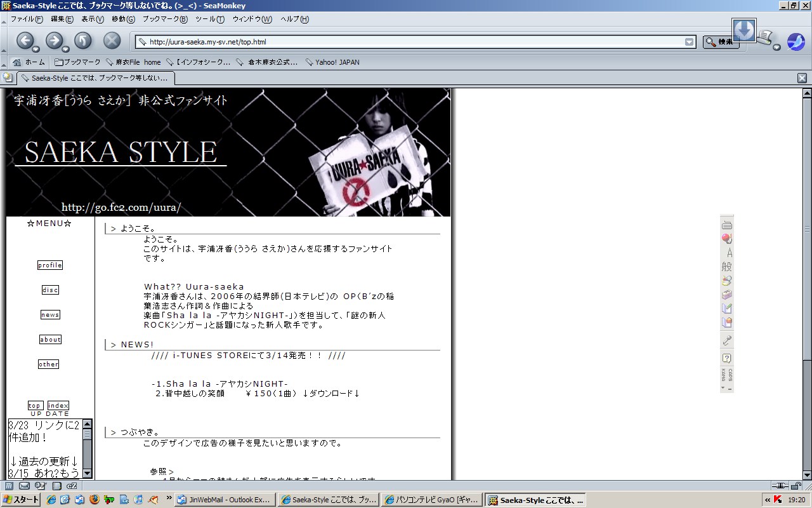Select the Saeka-Style browser tab
The width and height of the screenshot is (812, 508).
pos(95,78)
